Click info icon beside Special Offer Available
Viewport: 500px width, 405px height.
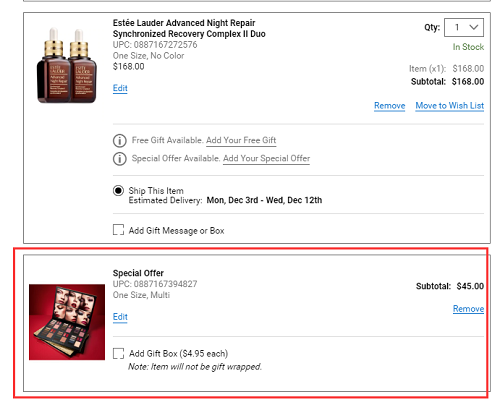tap(120, 159)
